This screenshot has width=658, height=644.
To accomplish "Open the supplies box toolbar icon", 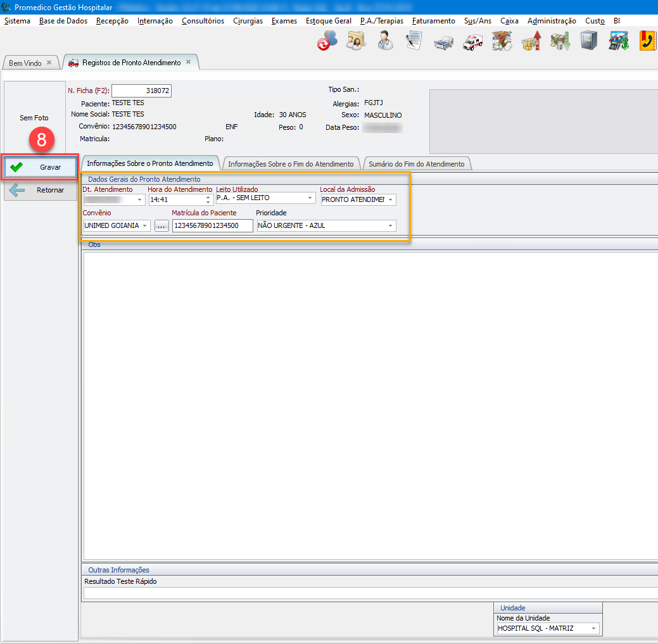I will pyautogui.click(x=502, y=41).
